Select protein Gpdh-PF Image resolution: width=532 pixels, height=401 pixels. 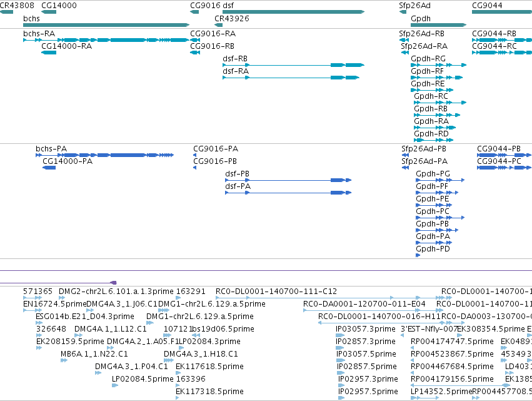click(437, 193)
